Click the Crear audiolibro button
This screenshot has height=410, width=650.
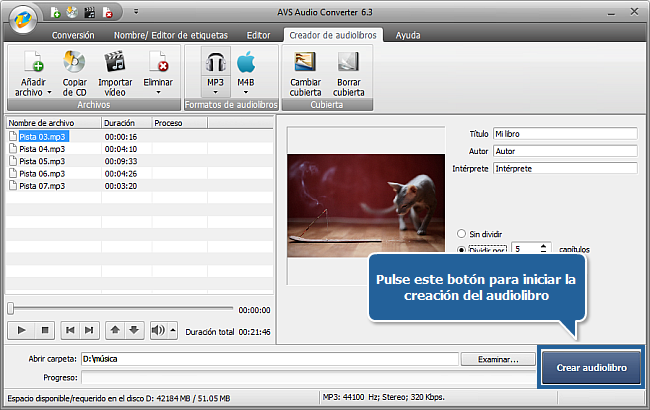tap(591, 368)
